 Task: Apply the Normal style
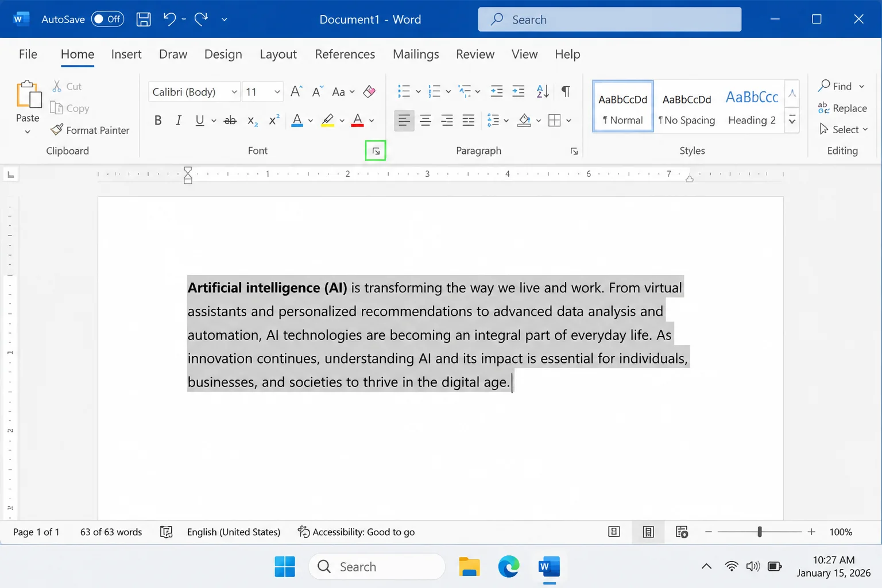point(623,107)
